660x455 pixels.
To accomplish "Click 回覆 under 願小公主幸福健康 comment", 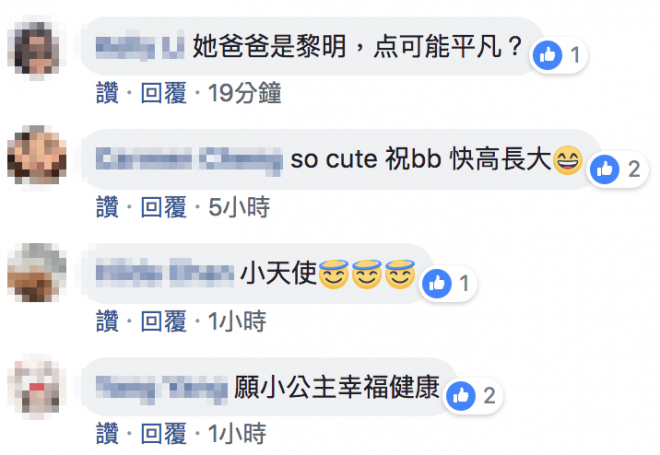I will coord(163,434).
